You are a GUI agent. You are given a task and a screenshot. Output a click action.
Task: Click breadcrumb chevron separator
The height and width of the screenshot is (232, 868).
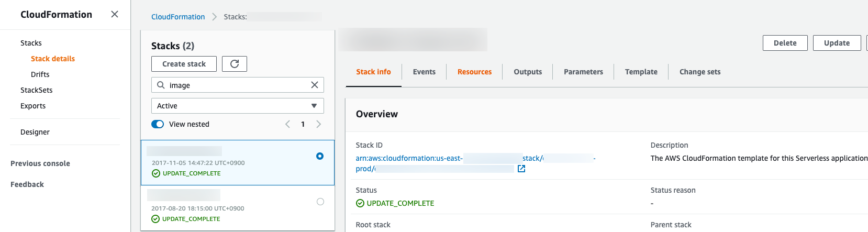[x=214, y=17]
